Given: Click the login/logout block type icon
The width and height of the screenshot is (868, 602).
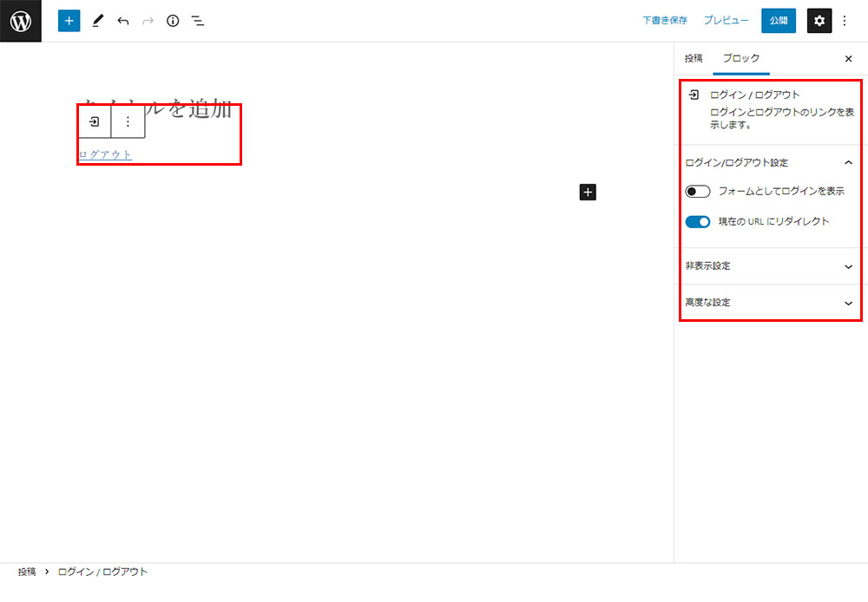Looking at the screenshot, I should point(95,122).
